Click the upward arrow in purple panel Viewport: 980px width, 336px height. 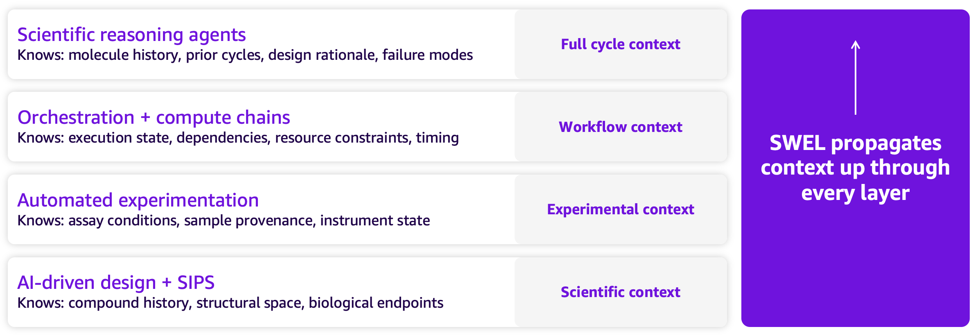855,77
